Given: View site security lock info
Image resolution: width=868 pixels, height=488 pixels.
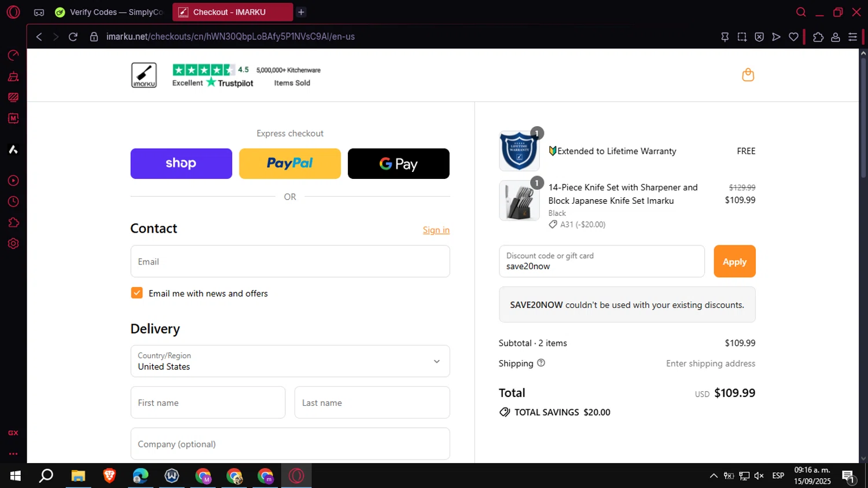Looking at the screenshot, I should [94, 36].
